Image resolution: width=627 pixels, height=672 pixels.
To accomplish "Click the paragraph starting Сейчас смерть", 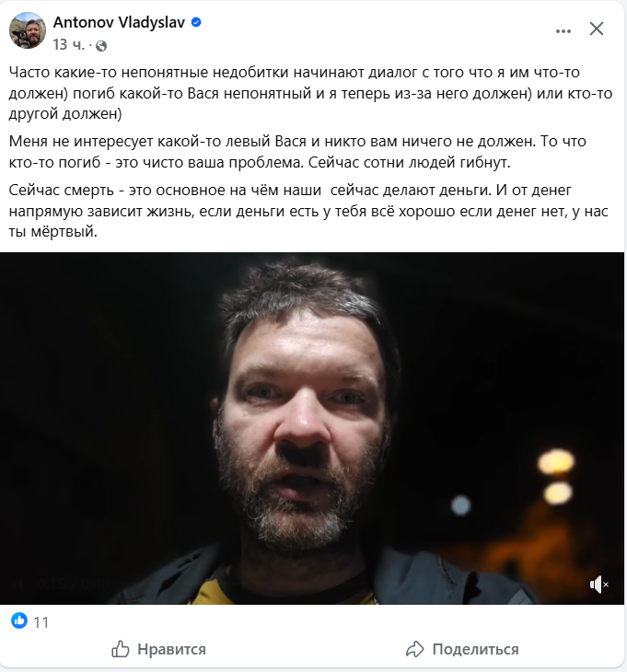I will [308, 211].
